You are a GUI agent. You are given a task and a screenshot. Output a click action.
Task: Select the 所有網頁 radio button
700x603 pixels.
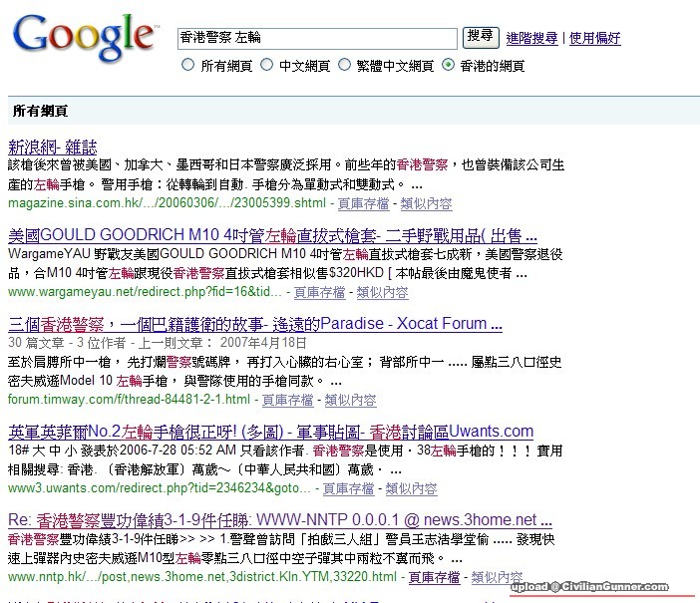pos(186,66)
